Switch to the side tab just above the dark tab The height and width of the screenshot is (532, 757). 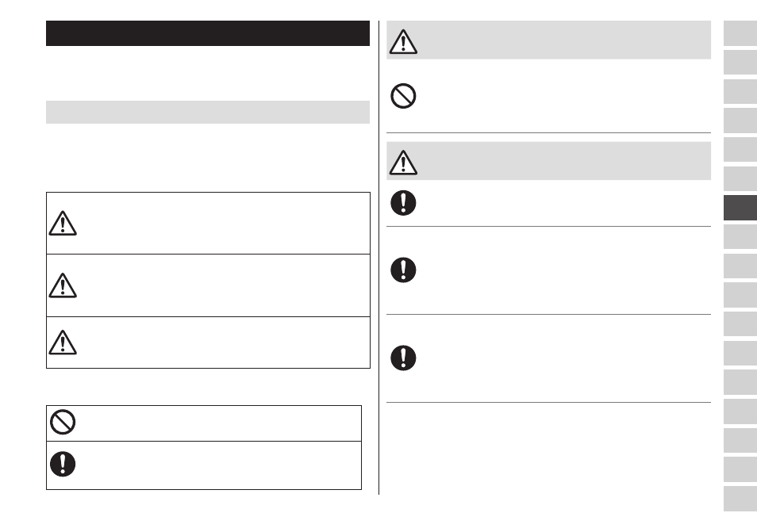click(x=740, y=179)
